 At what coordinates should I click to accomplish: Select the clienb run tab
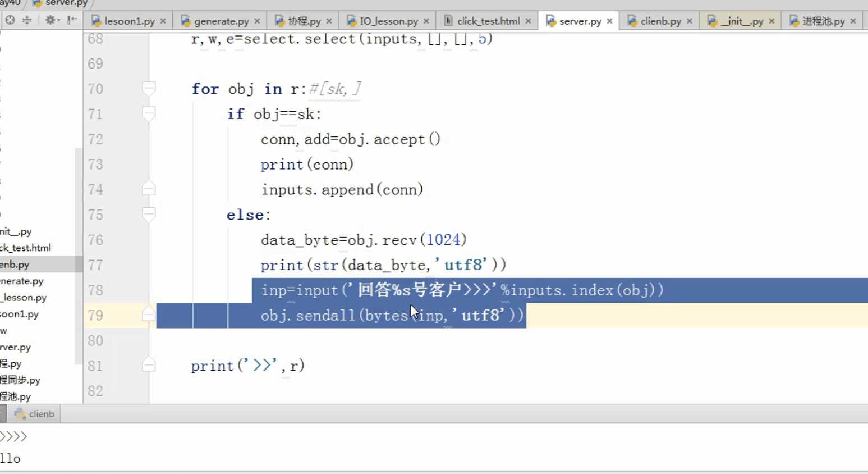point(34,414)
